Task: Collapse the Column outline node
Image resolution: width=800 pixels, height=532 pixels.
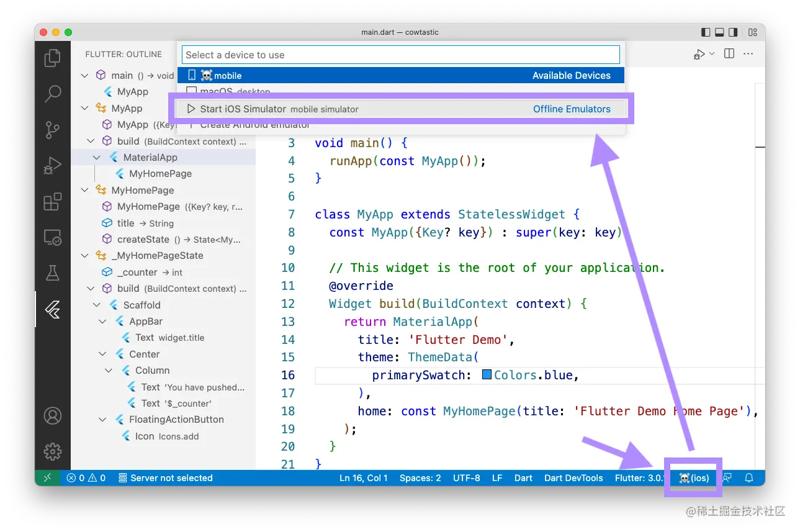Action: [x=109, y=370]
